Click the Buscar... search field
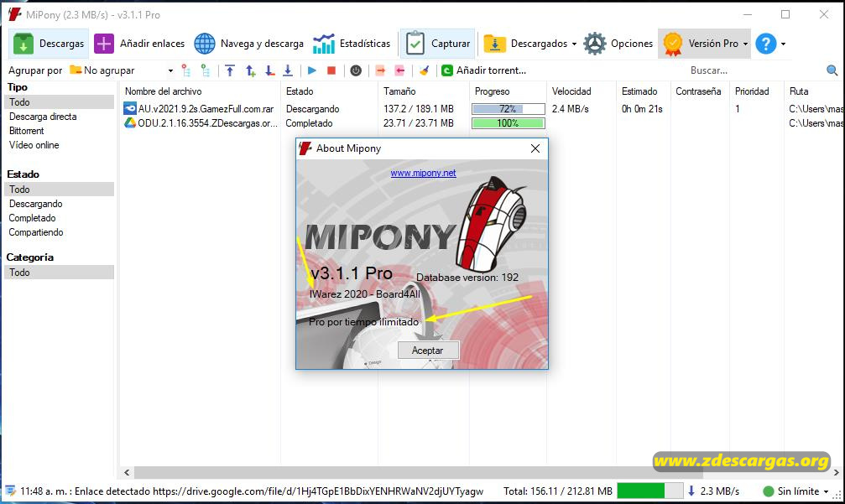The image size is (845, 504). (754, 70)
